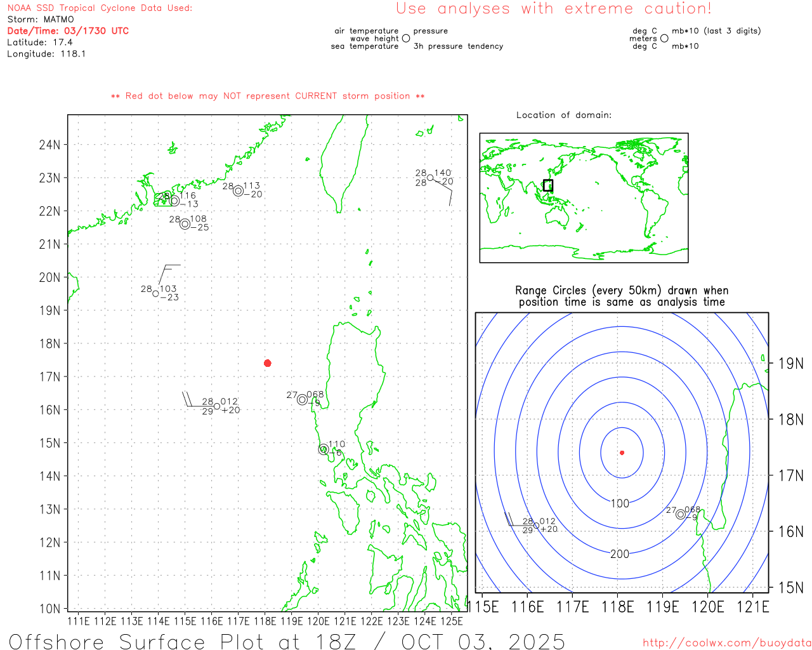Click 'meters' legend label
The height and width of the screenshot is (650, 812).
coord(643,39)
